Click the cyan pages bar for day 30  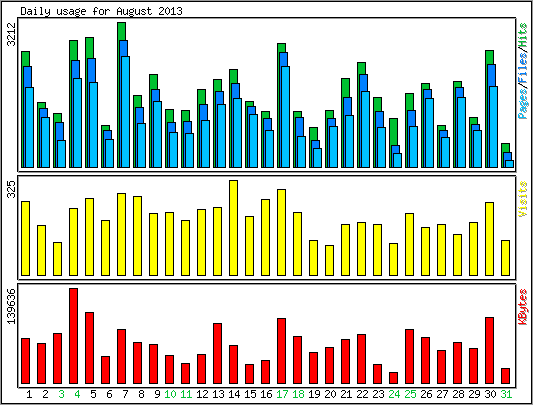[494, 127]
